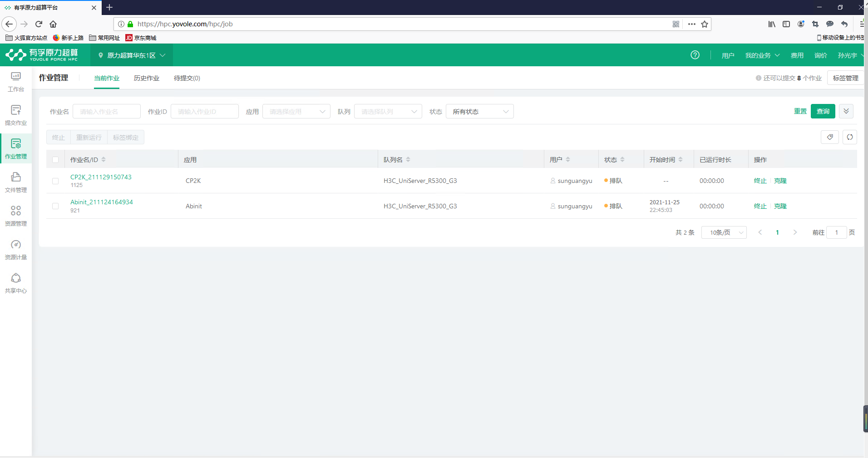Sort by 用户 column arrows
The image size is (868, 458).
[x=568, y=159]
